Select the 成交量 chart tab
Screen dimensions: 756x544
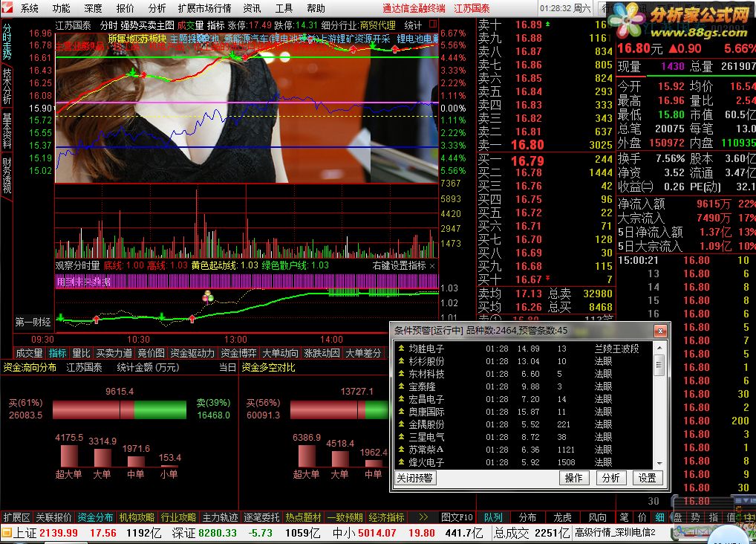pyautogui.click(x=30, y=353)
